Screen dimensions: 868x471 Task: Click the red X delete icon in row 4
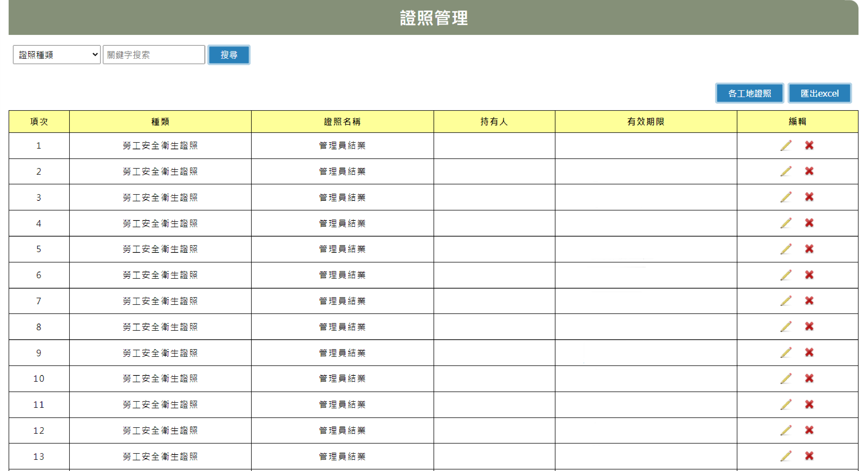point(809,223)
